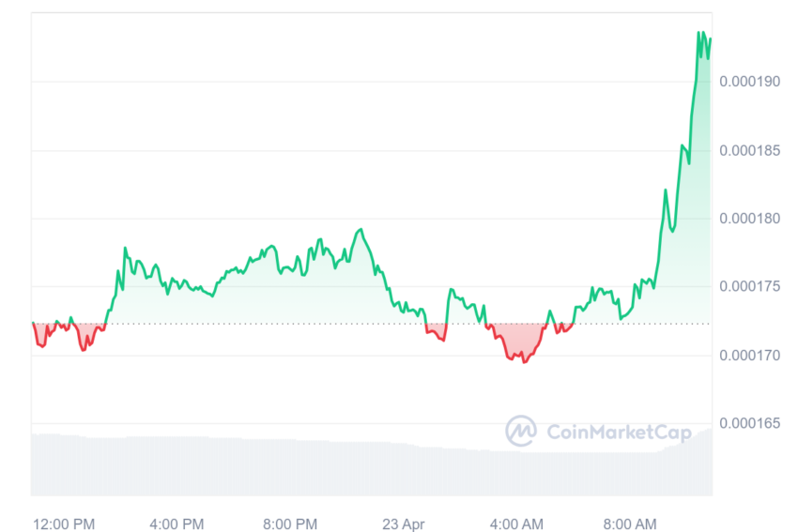Click the lowest red dip near 4:00 AM
Screen dimensions: 798x532
pos(524,361)
